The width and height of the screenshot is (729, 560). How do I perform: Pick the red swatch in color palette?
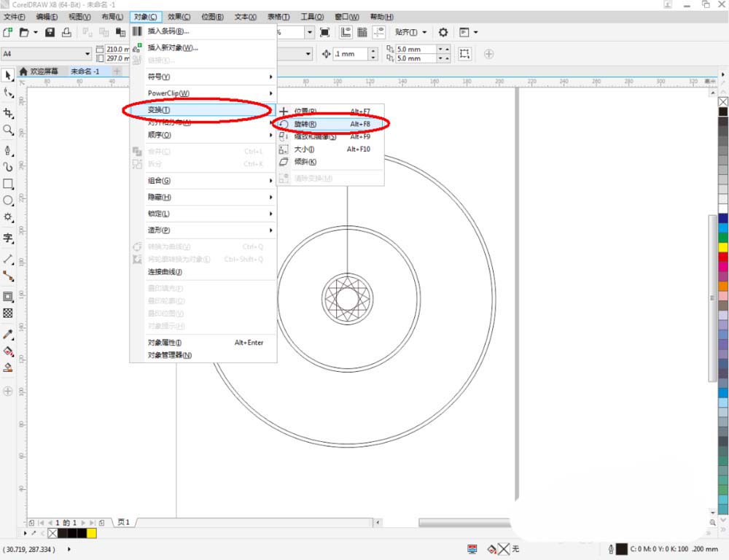tap(723, 257)
